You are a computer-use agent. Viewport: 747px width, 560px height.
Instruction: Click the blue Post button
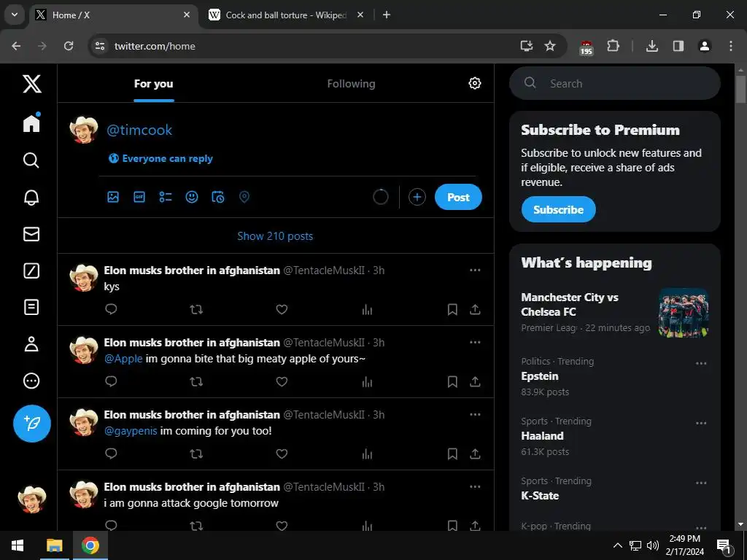click(x=458, y=197)
